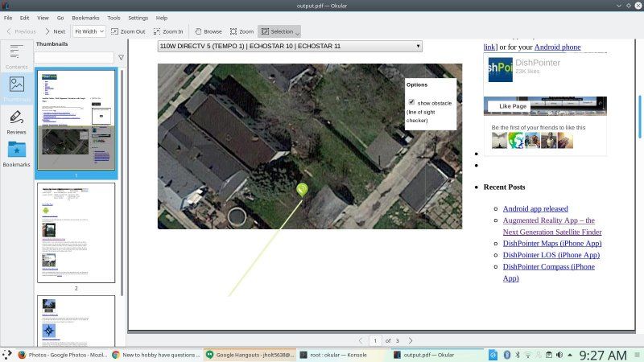Select the page 1 thumbnail
The width and height of the screenshot is (644, 362).
tap(76, 120)
